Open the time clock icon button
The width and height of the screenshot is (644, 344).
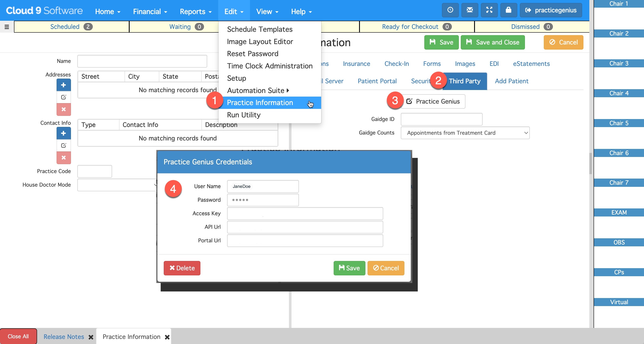click(450, 10)
